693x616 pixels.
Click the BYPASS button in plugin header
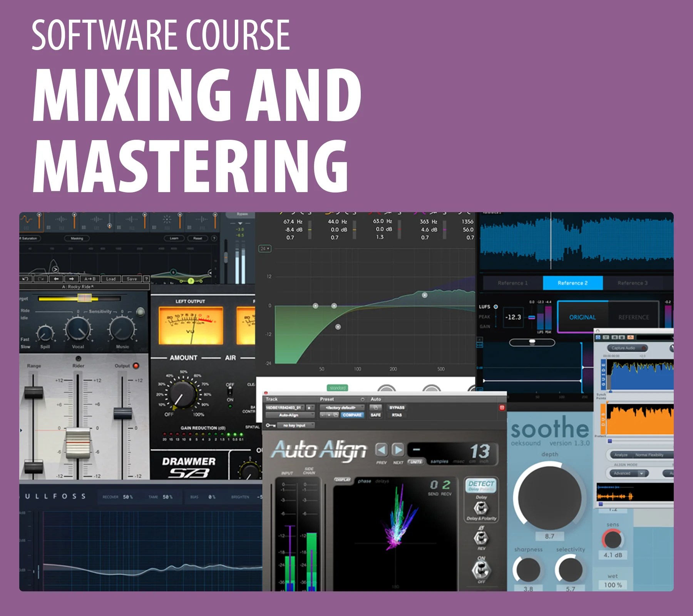point(397,407)
